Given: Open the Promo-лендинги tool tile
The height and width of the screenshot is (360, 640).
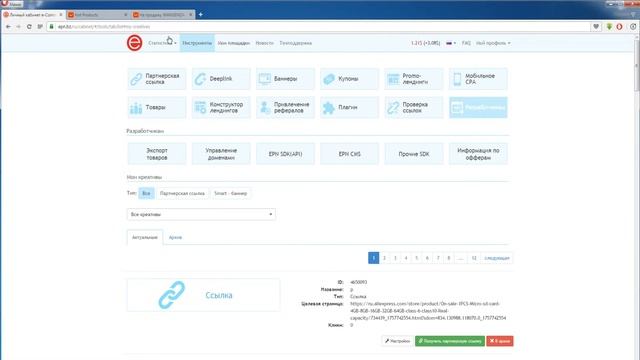Looking at the screenshot, I should (x=413, y=79).
